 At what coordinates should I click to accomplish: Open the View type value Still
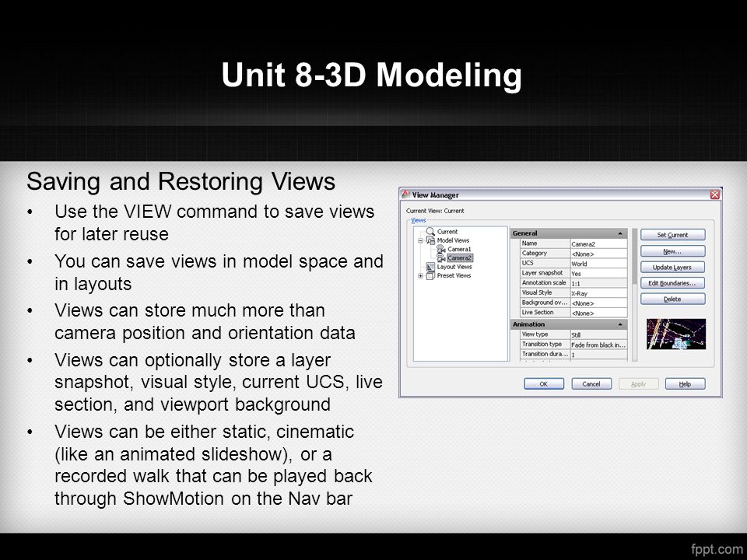(599, 334)
